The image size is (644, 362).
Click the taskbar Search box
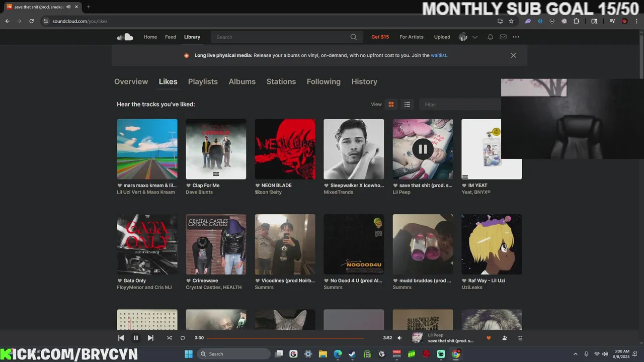coord(234,354)
